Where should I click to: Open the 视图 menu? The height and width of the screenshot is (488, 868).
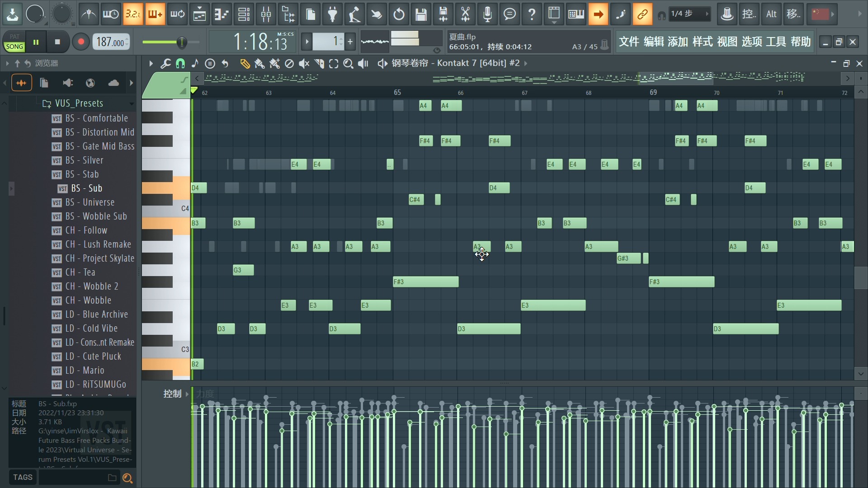pos(727,42)
